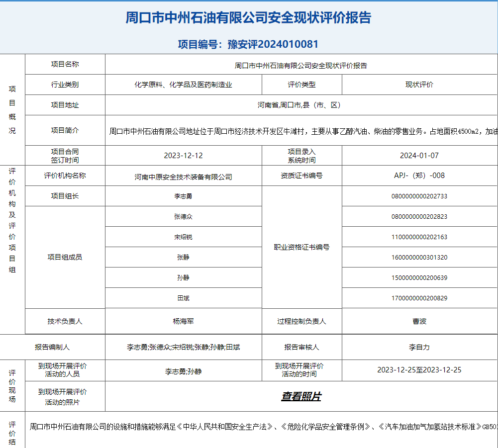Viewport: 498px width, 448px height.
Task: Select project name value in first row
Action: click(x=301, y=66)
